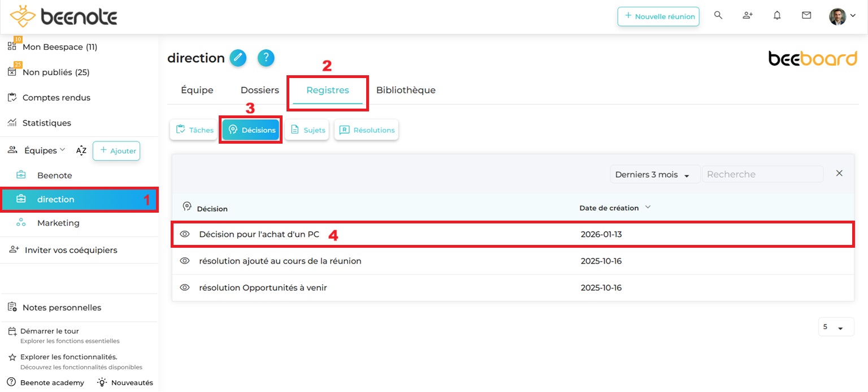The image size is (868, 392).
Task: Select the Tâches register button
Action: (x=195, y=130)
